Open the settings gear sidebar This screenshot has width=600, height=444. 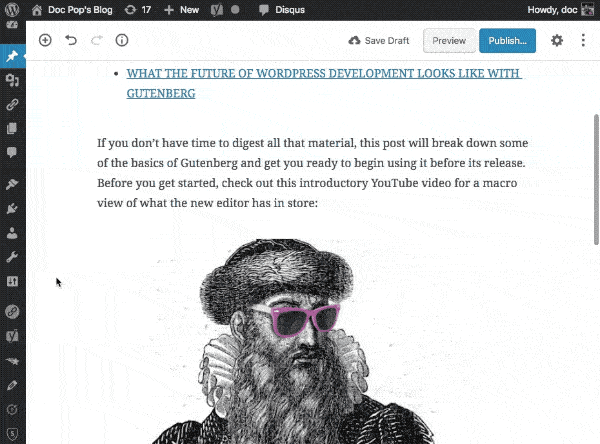[x=557, y=41]
